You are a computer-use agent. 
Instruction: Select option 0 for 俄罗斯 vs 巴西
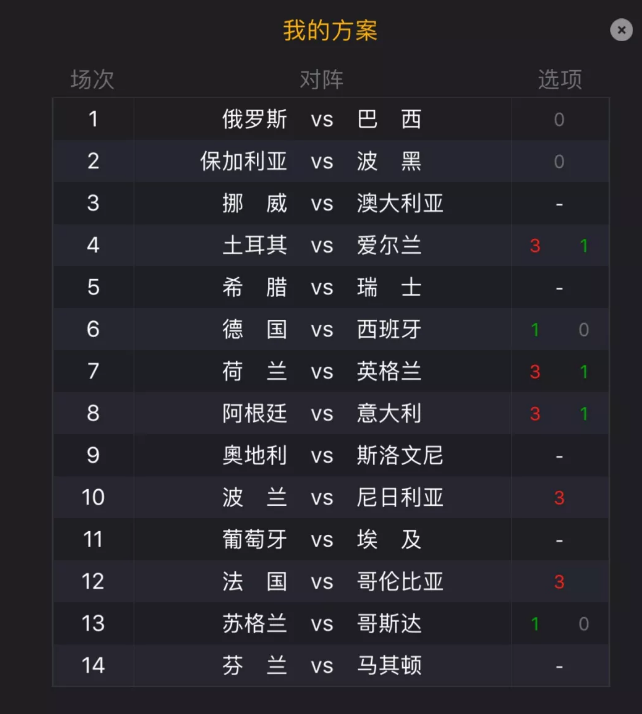[x=559, y=120]
